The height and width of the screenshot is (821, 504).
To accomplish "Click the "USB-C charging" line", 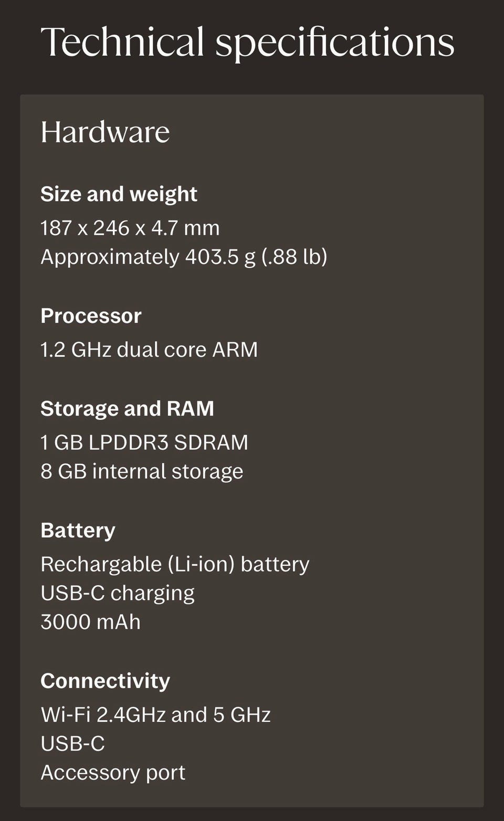I will coord(118,593).
